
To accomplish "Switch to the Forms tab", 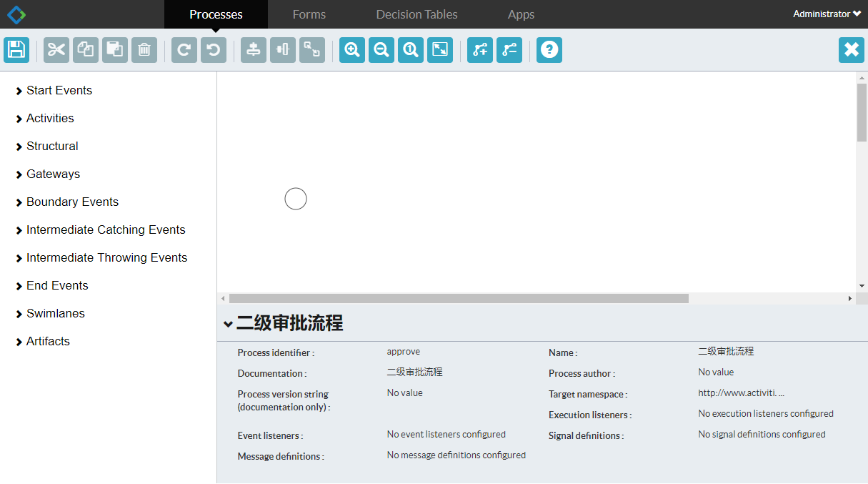I will pos(309,14).
